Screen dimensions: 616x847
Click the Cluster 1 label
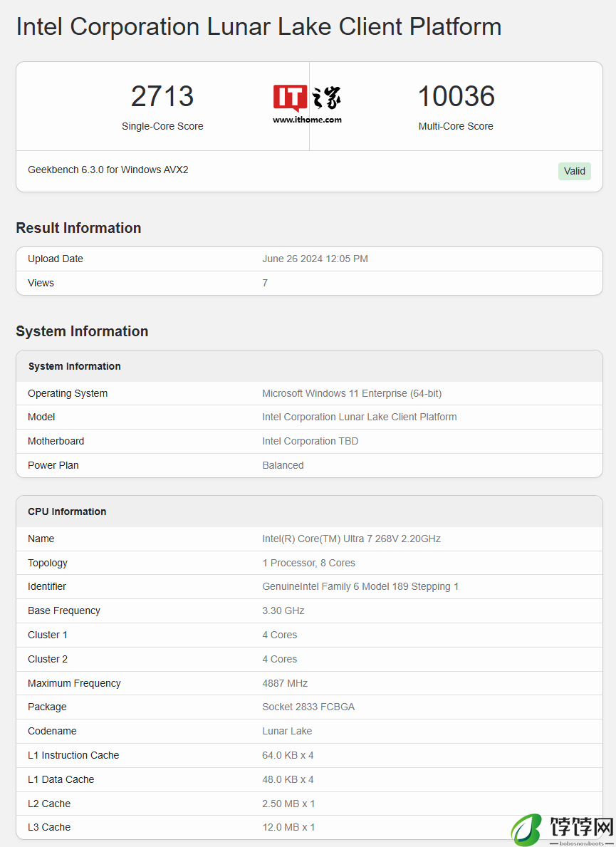tap(48, 635)
